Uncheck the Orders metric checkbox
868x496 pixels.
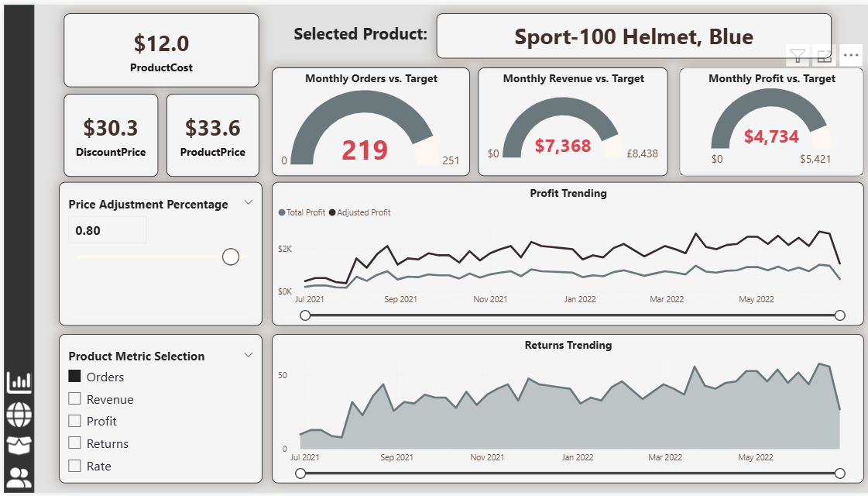[75, 377]
